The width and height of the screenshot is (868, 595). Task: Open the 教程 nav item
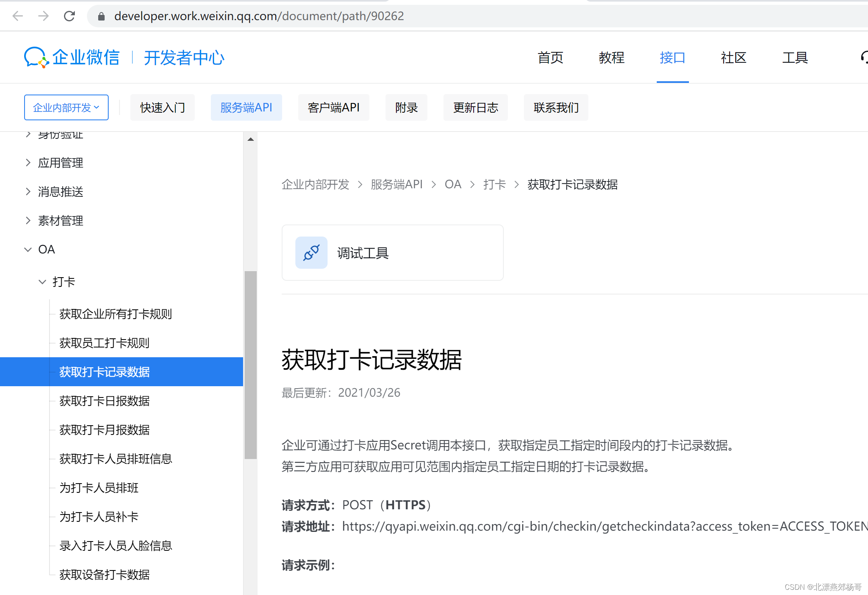coord(611,58)
